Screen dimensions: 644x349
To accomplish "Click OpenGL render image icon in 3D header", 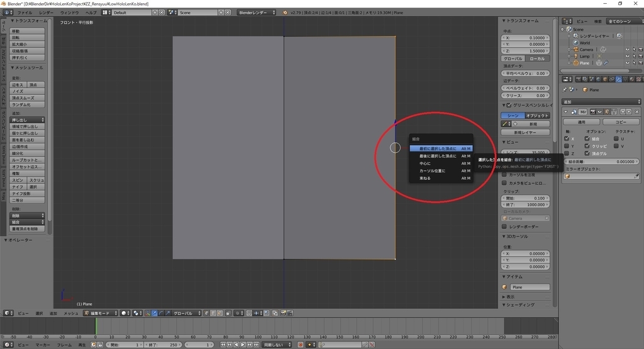I will 282,313.
